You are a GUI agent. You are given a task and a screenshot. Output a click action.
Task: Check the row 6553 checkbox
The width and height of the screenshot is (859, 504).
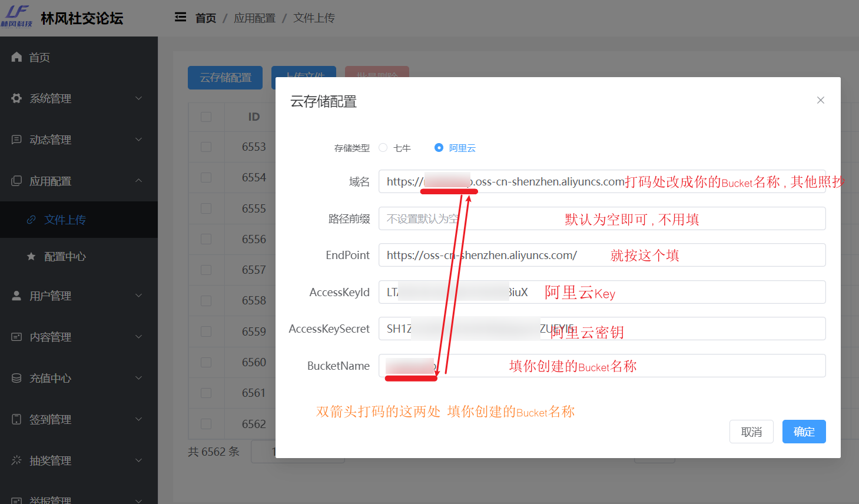(206, 147)
